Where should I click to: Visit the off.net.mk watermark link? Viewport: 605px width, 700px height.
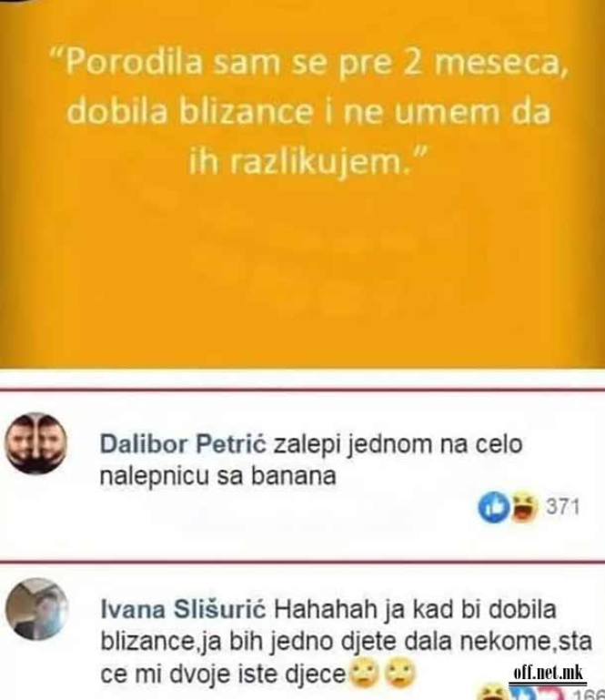[548, 673]
